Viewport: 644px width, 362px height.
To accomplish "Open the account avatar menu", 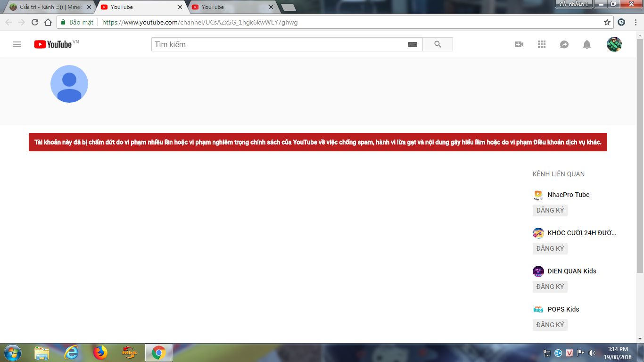I will [614, 44].
